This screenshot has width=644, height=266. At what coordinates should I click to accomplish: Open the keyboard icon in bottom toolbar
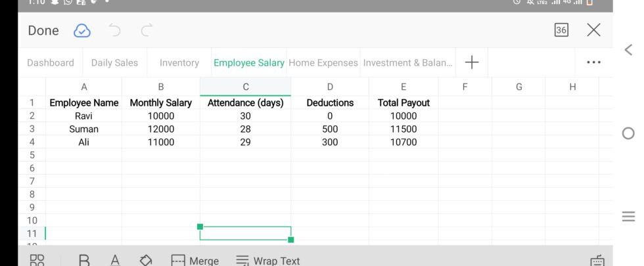pos(597,260)
